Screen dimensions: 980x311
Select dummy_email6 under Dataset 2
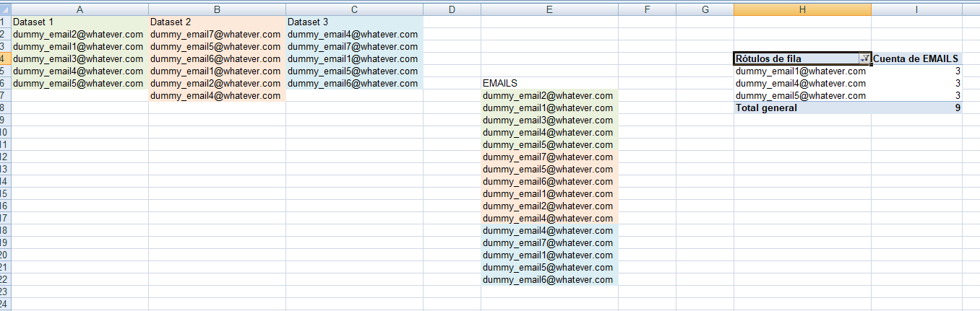click(x=217, y=58)
